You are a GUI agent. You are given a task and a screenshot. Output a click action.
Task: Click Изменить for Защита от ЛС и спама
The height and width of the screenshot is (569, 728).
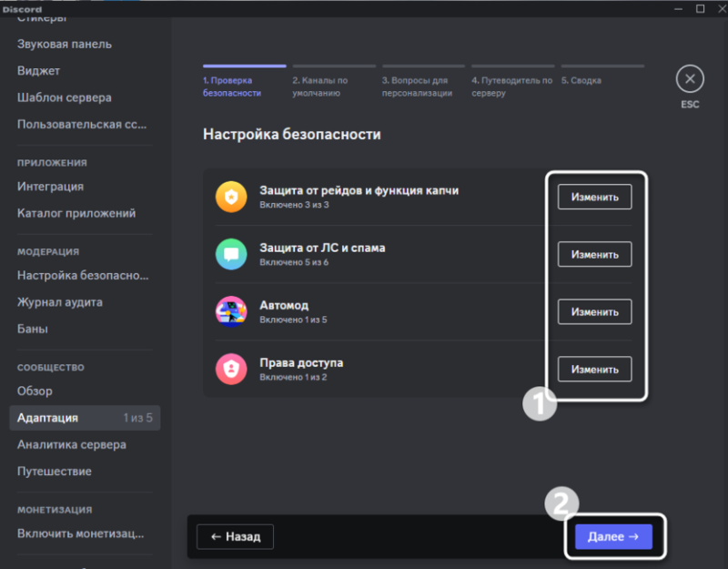pyautogui.click(x=595, y=255)
